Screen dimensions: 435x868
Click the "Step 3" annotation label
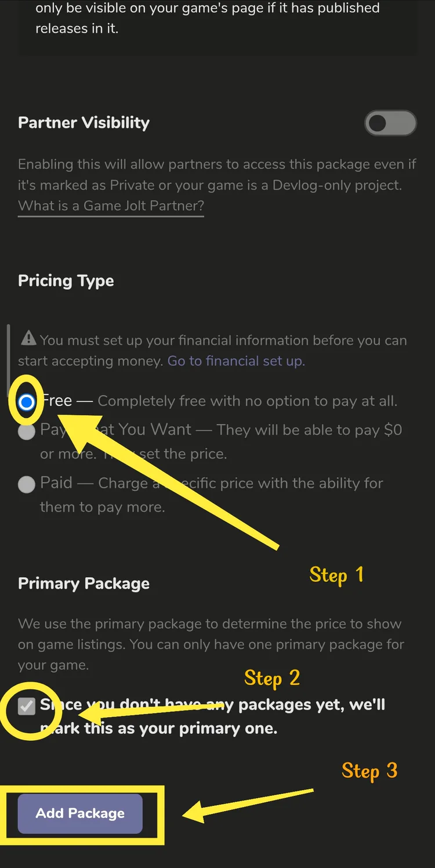tap(369, 771)
